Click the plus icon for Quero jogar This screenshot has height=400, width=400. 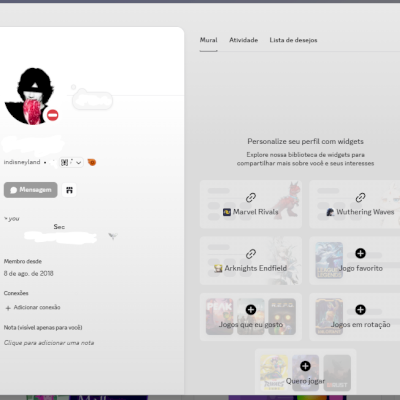click(305, 366)
